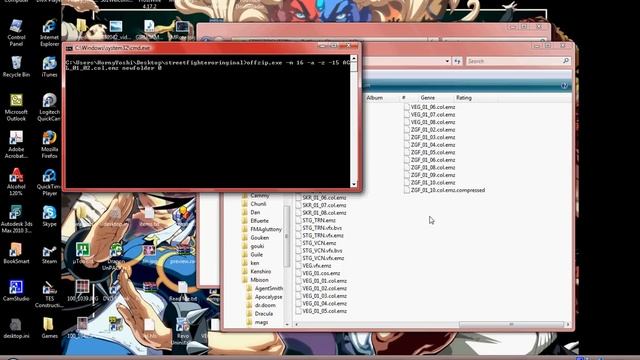Image resolution: width=640 pixels, height=360 pixels.
Task: Select the Gouken folder in the tree
Action: [260, 238]
